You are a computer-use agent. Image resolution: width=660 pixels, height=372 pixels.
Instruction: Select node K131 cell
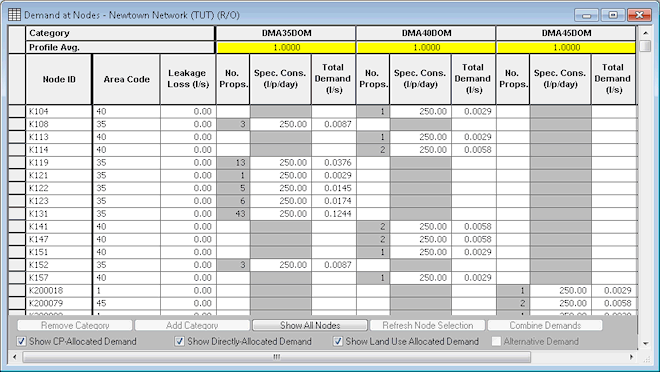59,214
